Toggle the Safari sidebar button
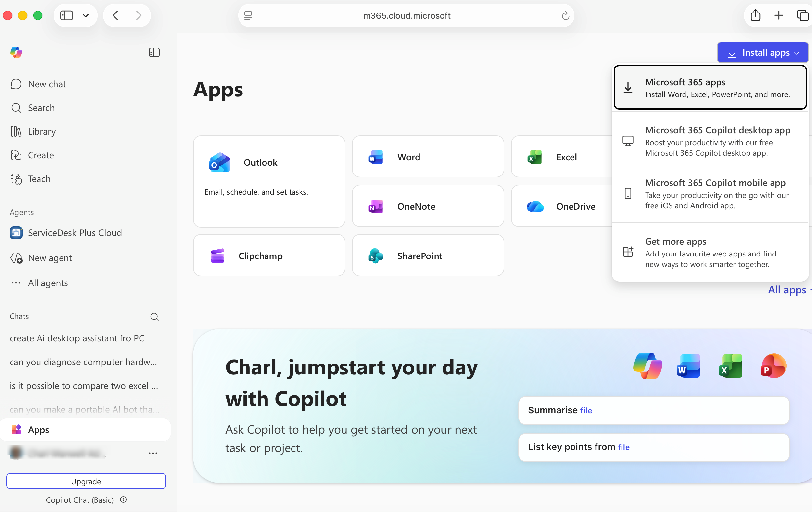This screenshot has width=812, height=512. [66, 15]
